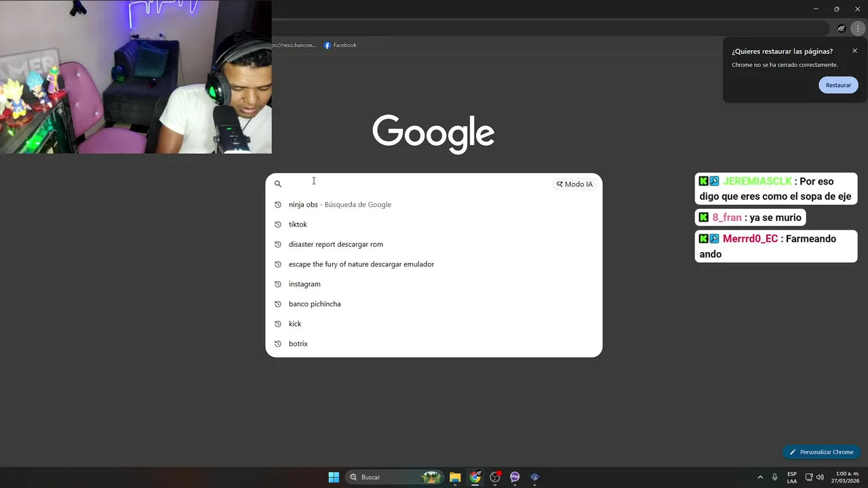Select the 'banco pichincha' suggestion

(x=434, y=304)
